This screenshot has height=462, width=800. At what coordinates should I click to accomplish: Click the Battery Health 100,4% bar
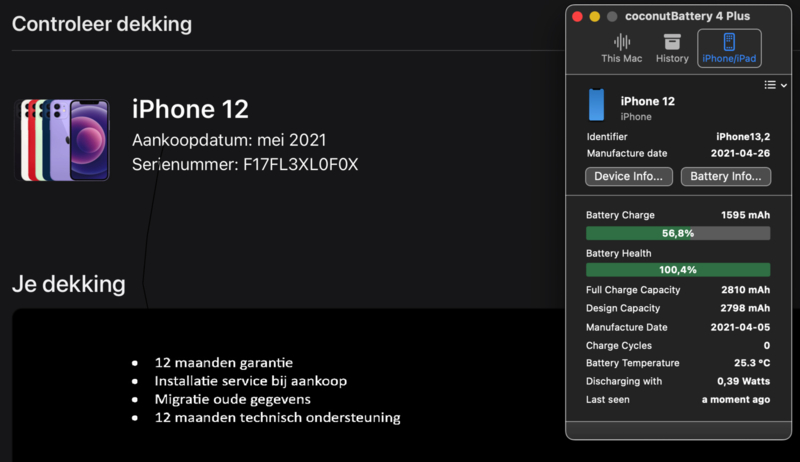pyautogui.click(x=678, y=270)
